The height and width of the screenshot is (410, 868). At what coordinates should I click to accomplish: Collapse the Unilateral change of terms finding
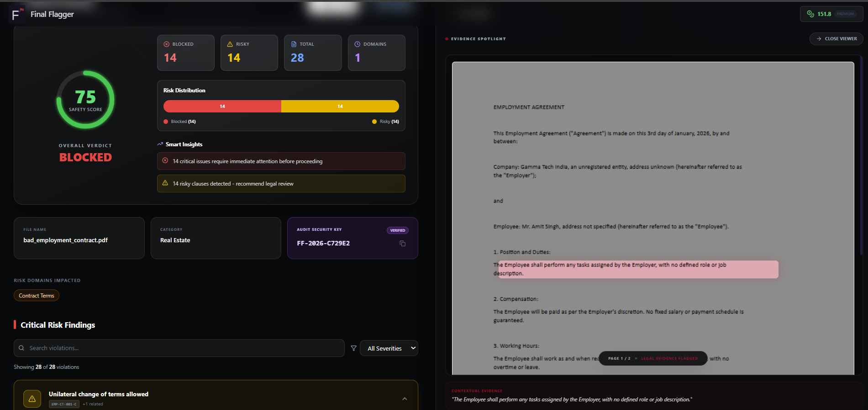click(405, 399)
